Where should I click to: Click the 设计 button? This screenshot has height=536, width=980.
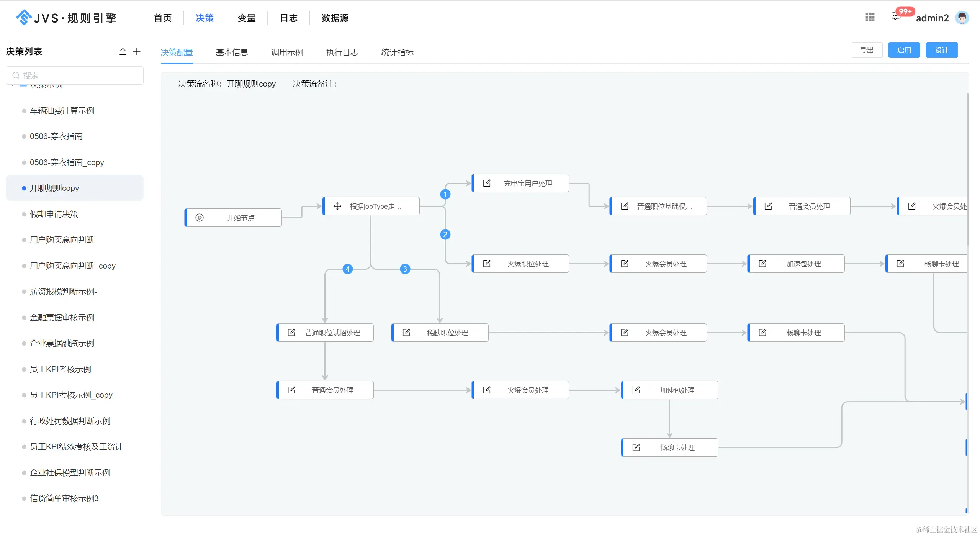tap(941, 50)
